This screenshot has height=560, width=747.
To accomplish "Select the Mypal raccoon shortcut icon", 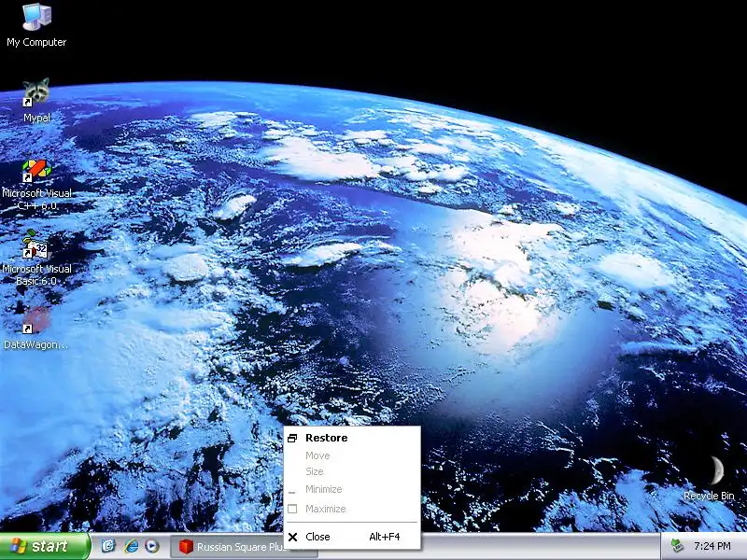I will click(x=36, y=101).
